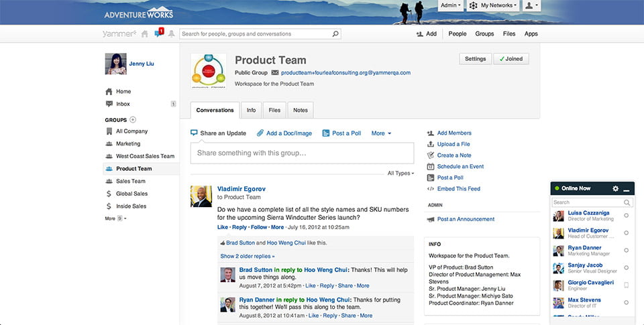The width and height of the screenshot is (644, 325).
Task: Switch to the Files tab
Action: tap(274, 110)
